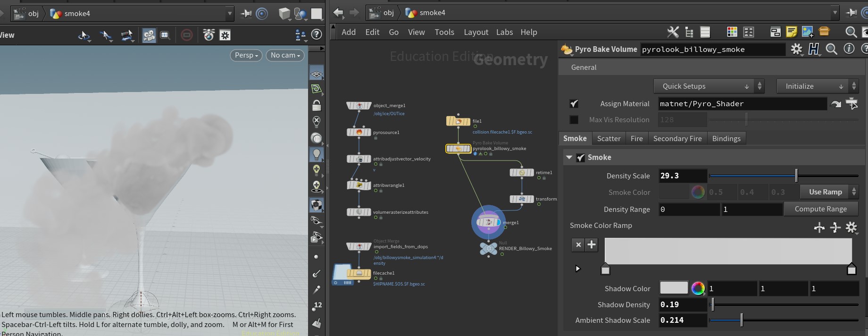The height and width of the screenshot is (336, 868).
Task: Collapse the Smoke section triangle
Action: (x=569, y=158)
